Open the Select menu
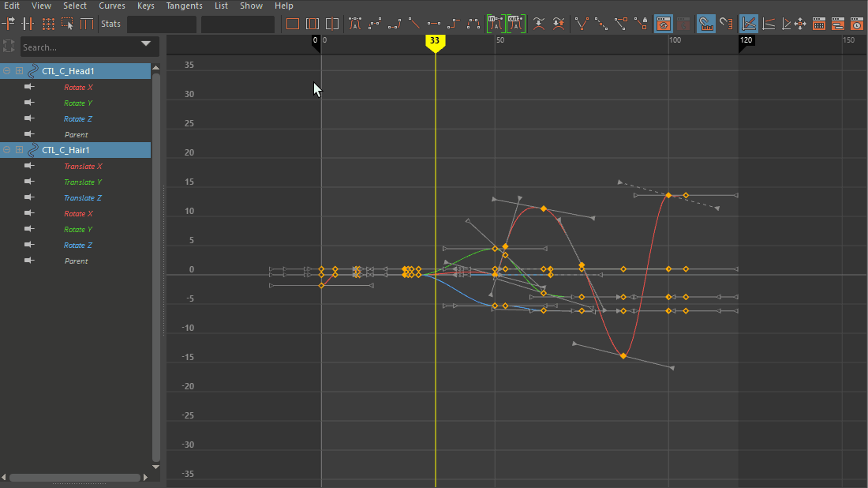Image resolution: width=868 pixels, height=488 pixels. (75, 6)
